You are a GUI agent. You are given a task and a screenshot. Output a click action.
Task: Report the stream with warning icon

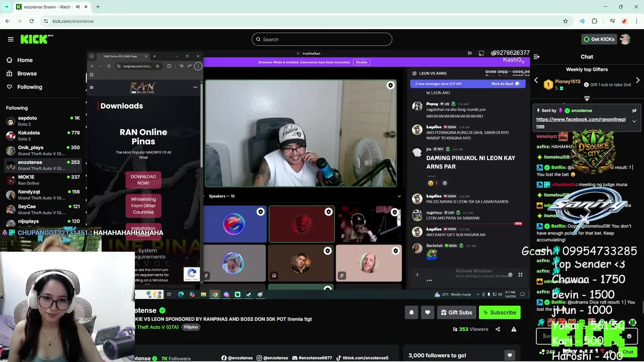pyautogui.click(x=514, y=329)
